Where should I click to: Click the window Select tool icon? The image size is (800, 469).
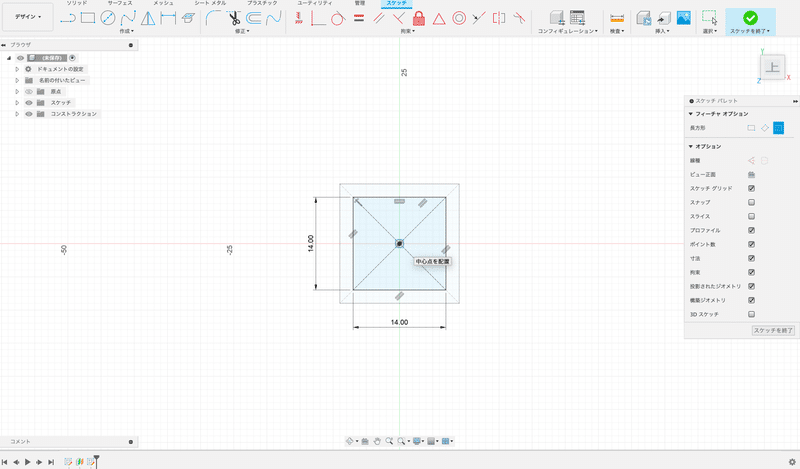click(x=709, y=18)
